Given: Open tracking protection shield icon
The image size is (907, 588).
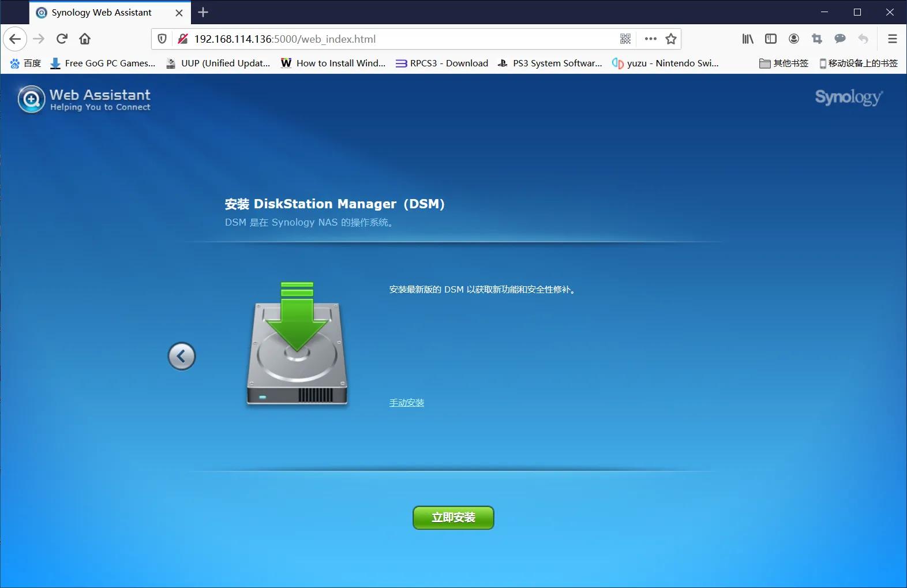Looking at the screenshot, I should point(162,39).
